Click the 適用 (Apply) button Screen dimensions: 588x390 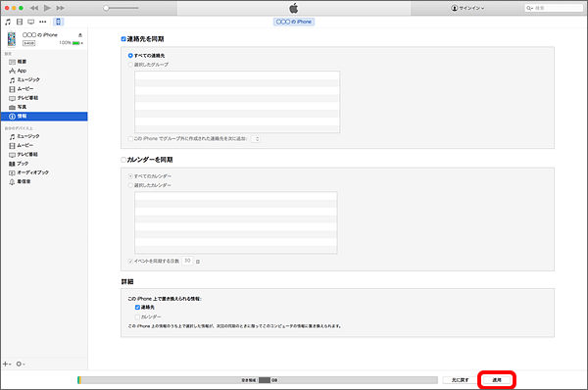coord(497,380)
